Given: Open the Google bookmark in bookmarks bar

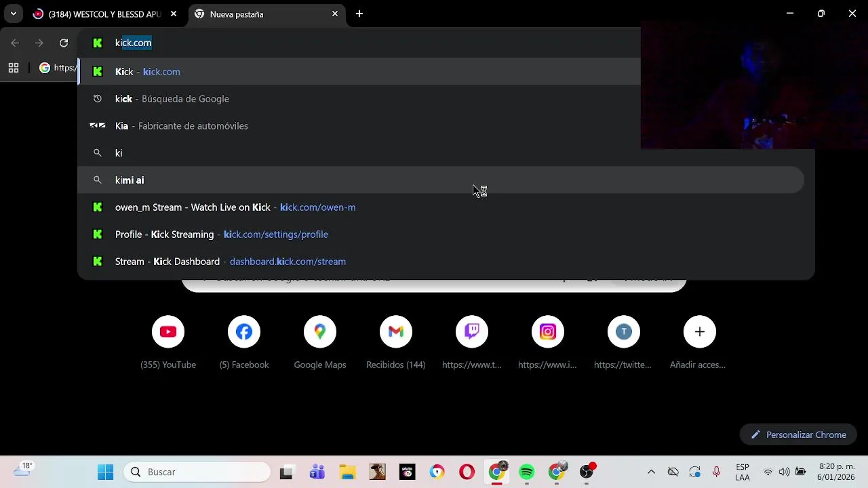Looking at the screenshot, I should click(x=58, y=68).
